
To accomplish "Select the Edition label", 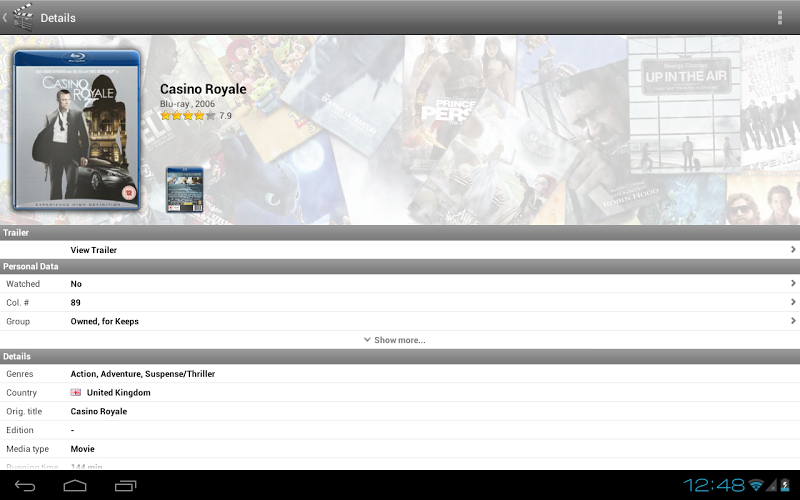I will pyautogui.click(x=19, y=430).
